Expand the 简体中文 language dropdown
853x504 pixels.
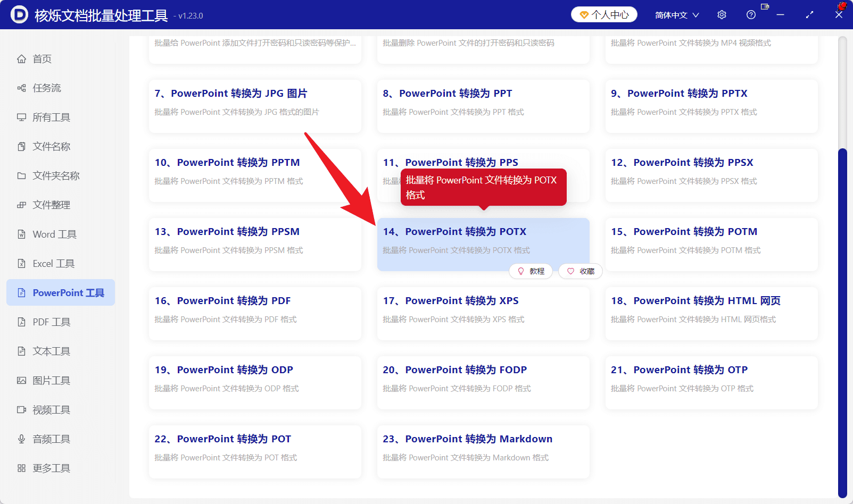tap(677, 15)
